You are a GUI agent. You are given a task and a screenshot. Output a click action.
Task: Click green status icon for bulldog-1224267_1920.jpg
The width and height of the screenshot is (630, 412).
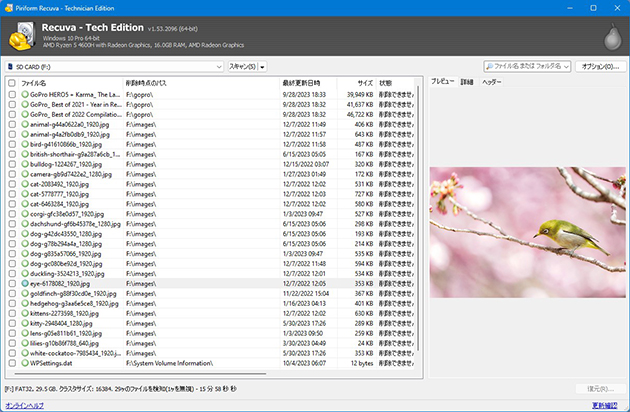(25, 164)
